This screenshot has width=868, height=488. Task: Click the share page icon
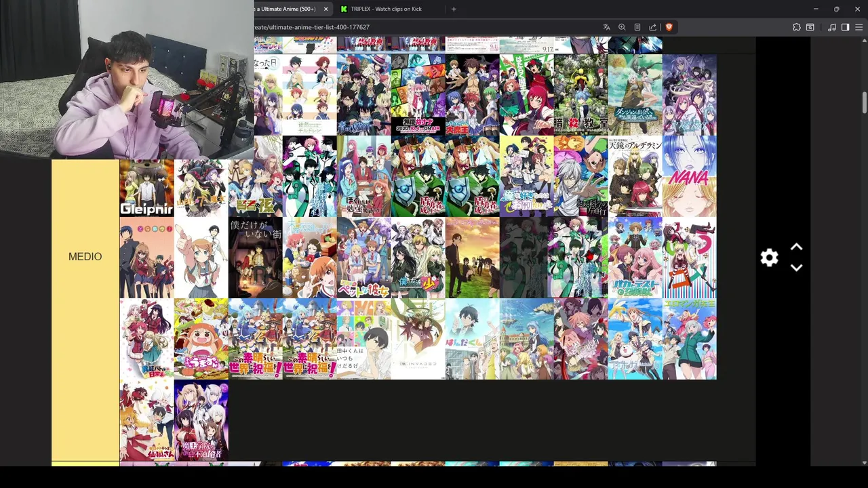(x=652, y=27)
